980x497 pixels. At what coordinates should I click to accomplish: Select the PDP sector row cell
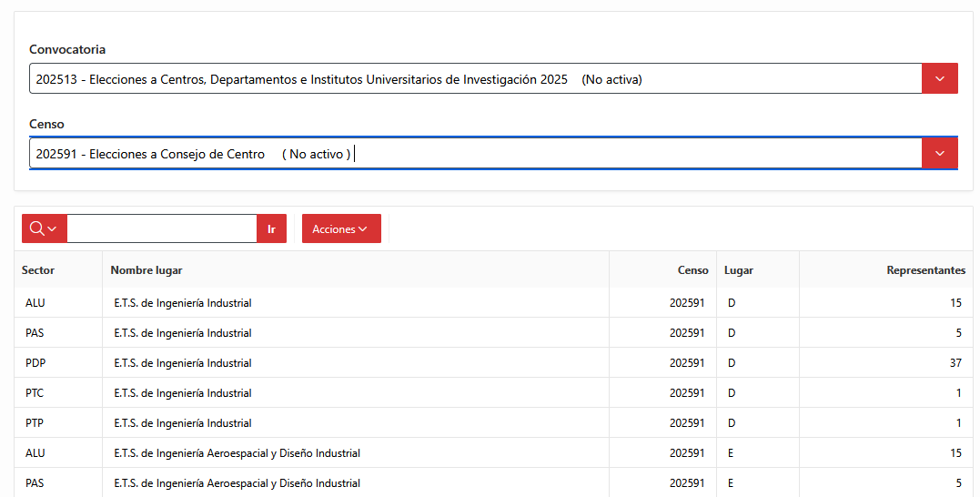click(58, 362)
